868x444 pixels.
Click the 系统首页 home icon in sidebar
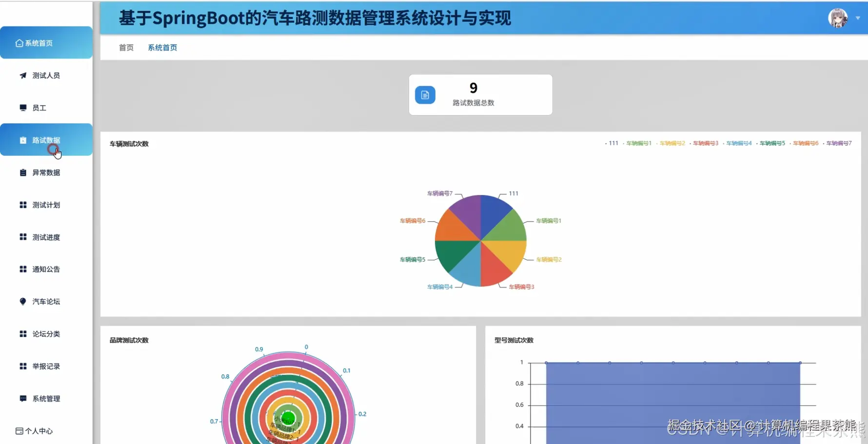point(19,42)
